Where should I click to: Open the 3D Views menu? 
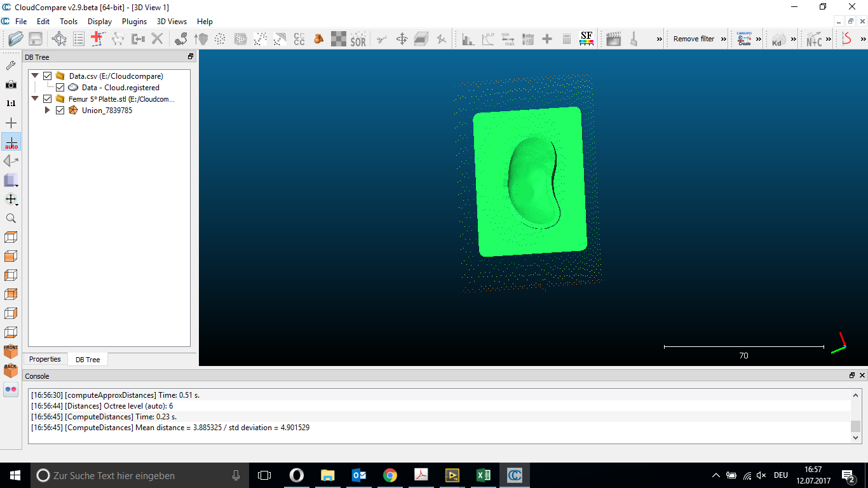coord(172,22)
